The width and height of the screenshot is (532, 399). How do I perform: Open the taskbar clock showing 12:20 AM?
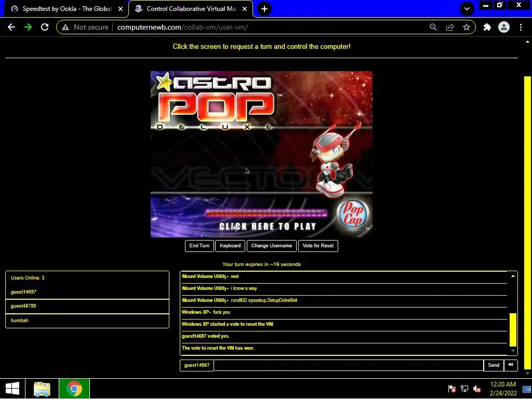(x=503, y=389)
